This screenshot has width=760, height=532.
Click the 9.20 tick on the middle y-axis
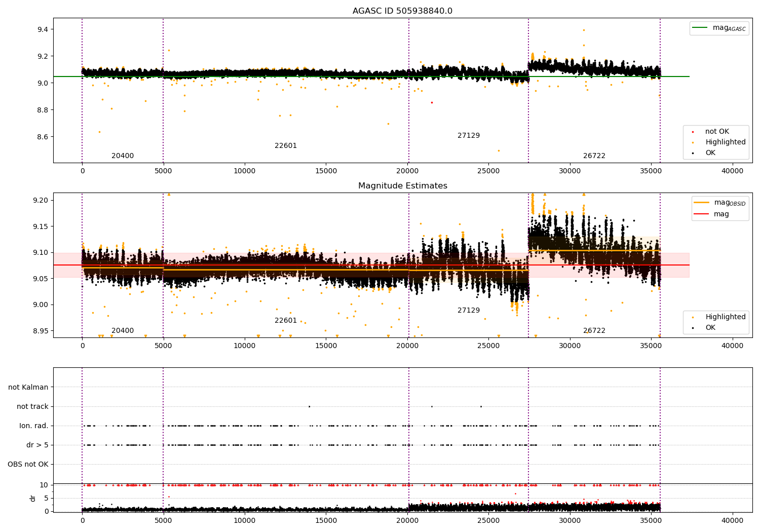point(41,200)
